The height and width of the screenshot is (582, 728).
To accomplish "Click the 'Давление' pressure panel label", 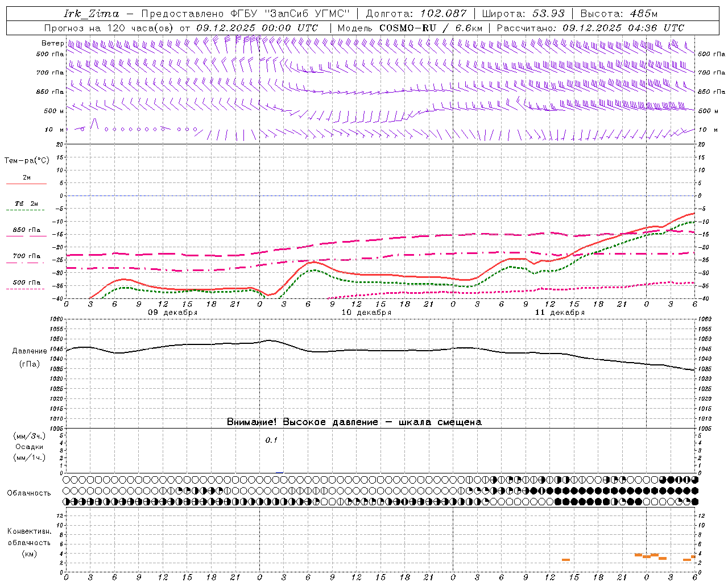I will [30, 351].
